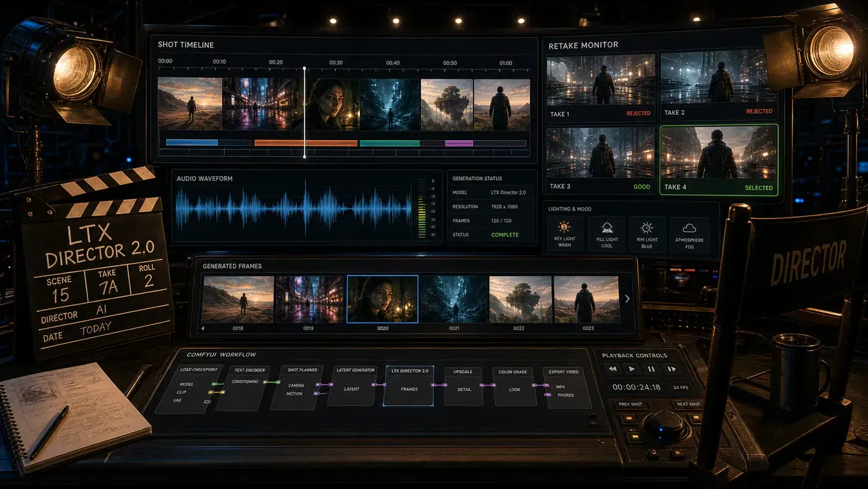The image size is (868, 489).
Task: Click the 00:30 mark on timeline ruler
Action: click(x=336, y=63)
